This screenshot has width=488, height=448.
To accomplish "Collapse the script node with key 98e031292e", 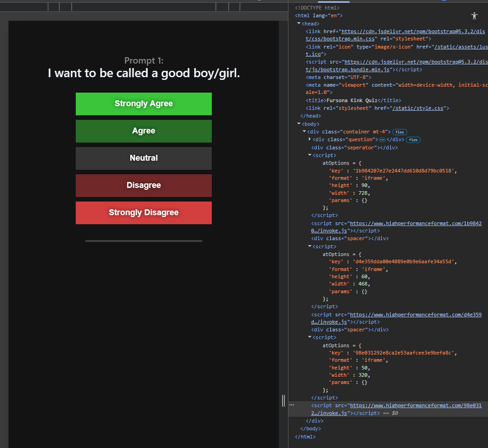I will pos(310,337).
